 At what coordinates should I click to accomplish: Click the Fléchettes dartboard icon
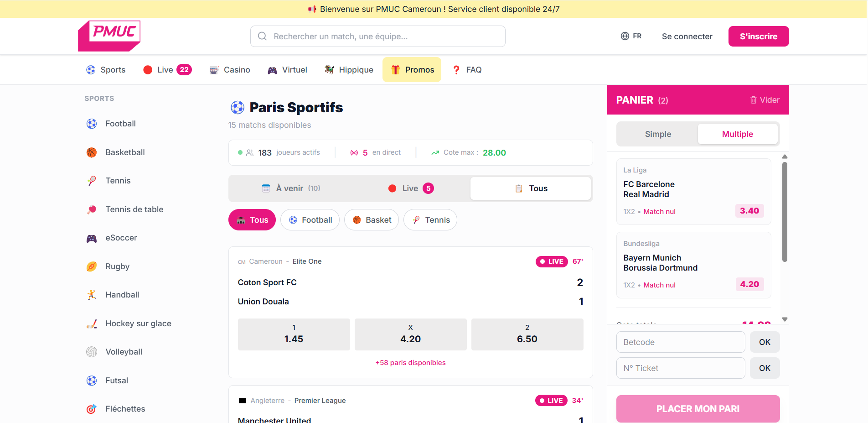click(92, 409)
